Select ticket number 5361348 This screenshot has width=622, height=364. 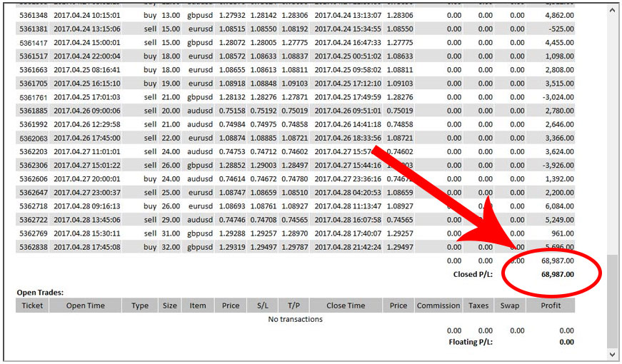34,16
